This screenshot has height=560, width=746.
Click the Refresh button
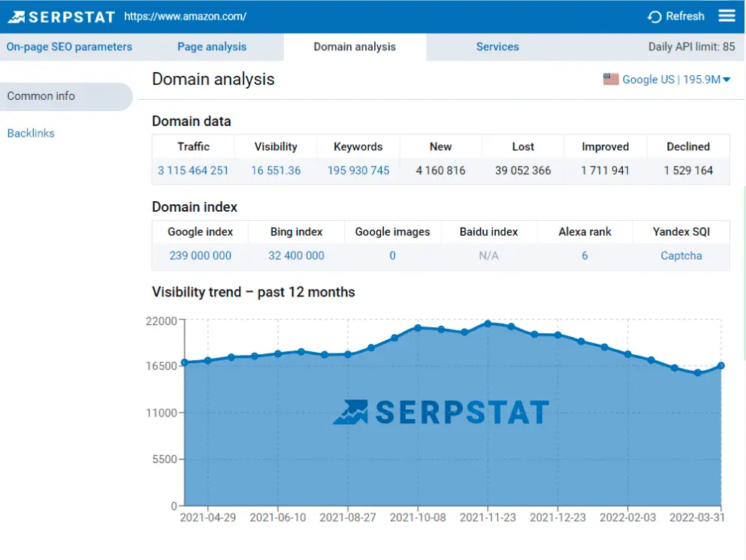pos(676,17)
